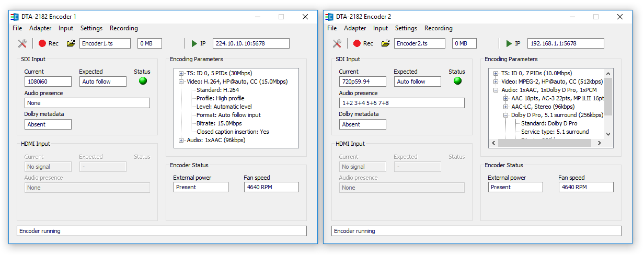Click the Encoder 1 title bar app icon
Viewport: 644px width, 256px height.
pos(15,17)
